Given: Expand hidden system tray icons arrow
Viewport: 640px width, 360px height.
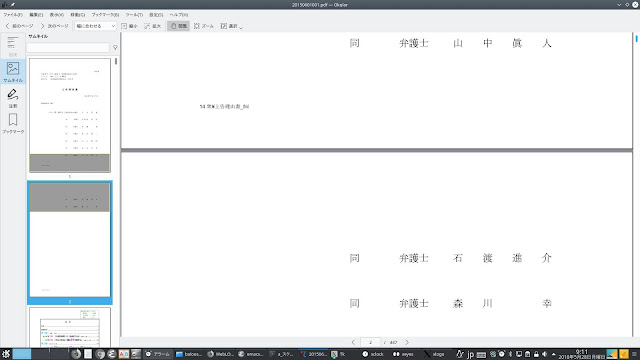Looking at the screenshot, I should tap(553, 354).
